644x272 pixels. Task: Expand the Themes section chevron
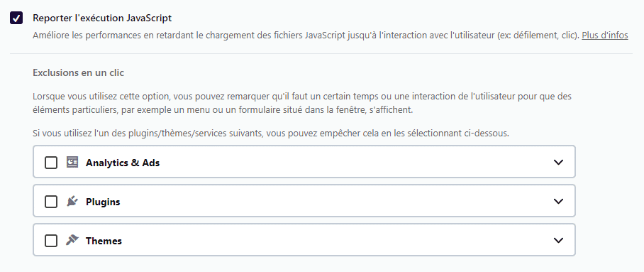point(558,240)
